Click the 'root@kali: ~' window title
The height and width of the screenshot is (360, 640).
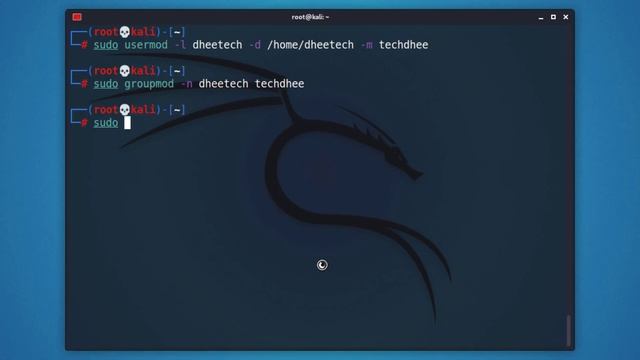click(x=310, y=17)
